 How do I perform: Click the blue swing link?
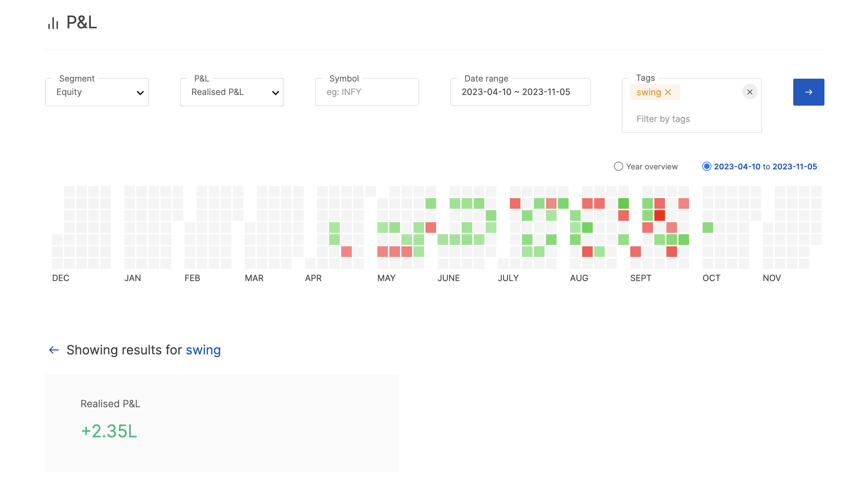pos(203,350)
